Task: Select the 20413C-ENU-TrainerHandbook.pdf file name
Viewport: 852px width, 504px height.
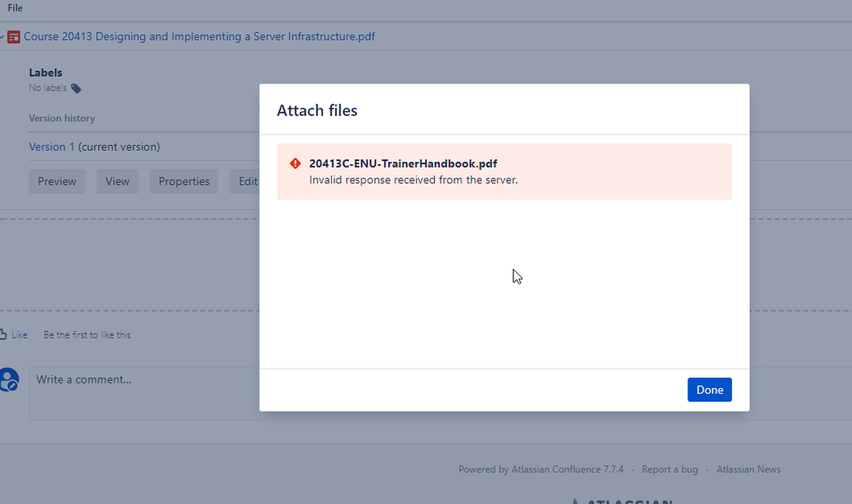Action: [403, 164]
